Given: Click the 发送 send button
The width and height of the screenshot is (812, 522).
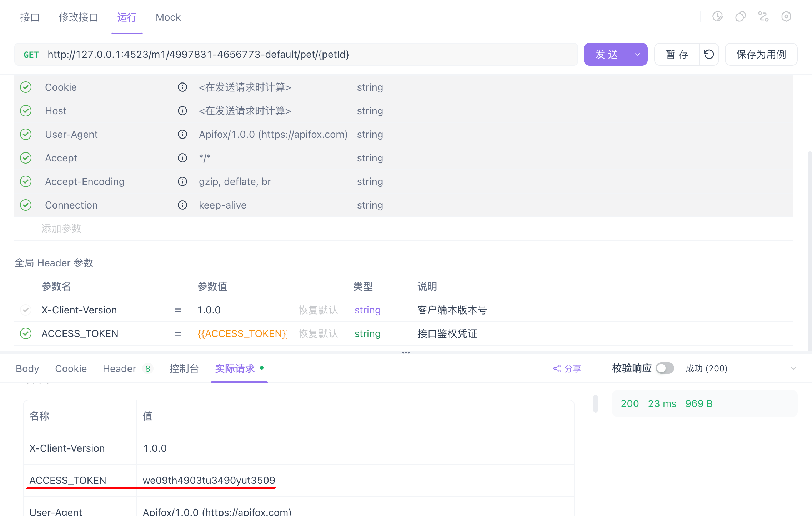Looking at the screenshot, I should click(x=606, y=54).
